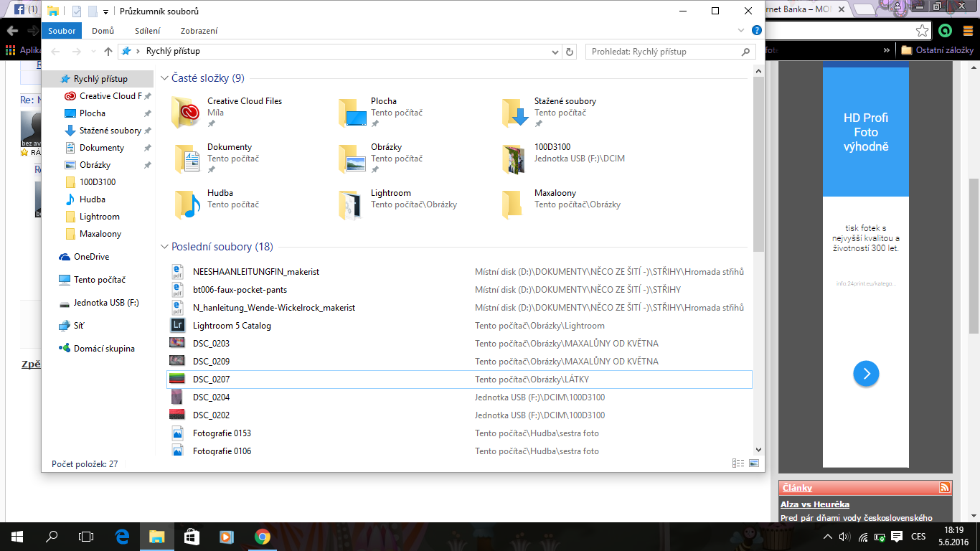Switch to large thumbnails view icon
Viewport: 980px width, 551px height.
tap(753, 463)
